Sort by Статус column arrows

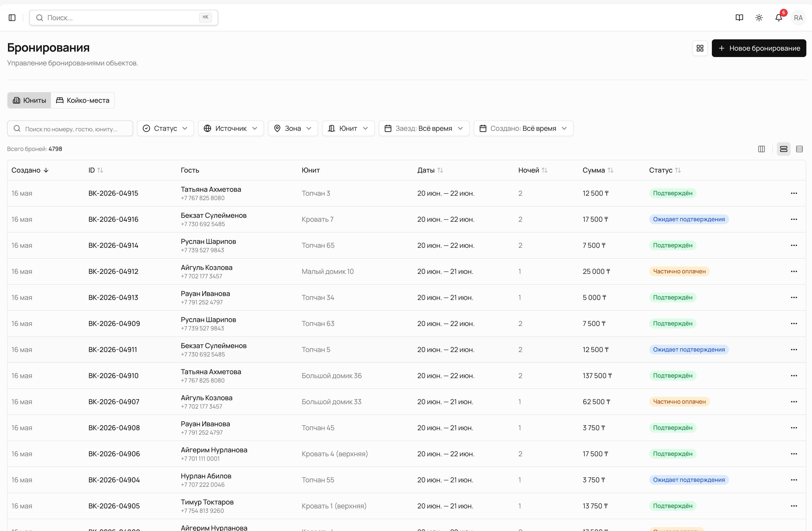[x=678, y=170]
